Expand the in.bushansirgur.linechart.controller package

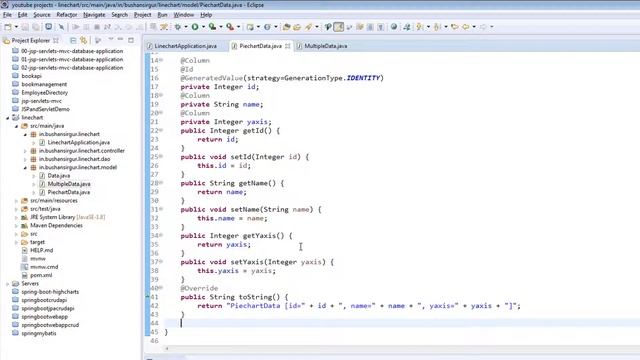click(x=25, y=151)
